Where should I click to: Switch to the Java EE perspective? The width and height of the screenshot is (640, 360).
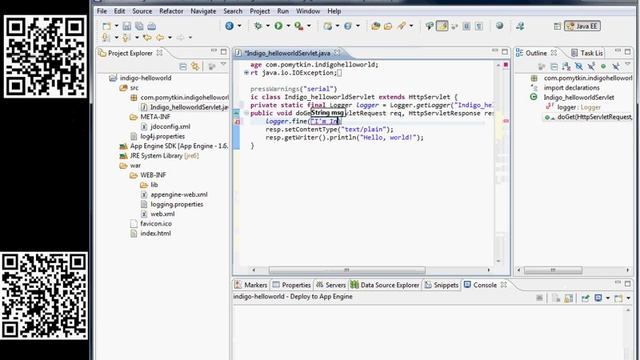[x=582, y=26]
